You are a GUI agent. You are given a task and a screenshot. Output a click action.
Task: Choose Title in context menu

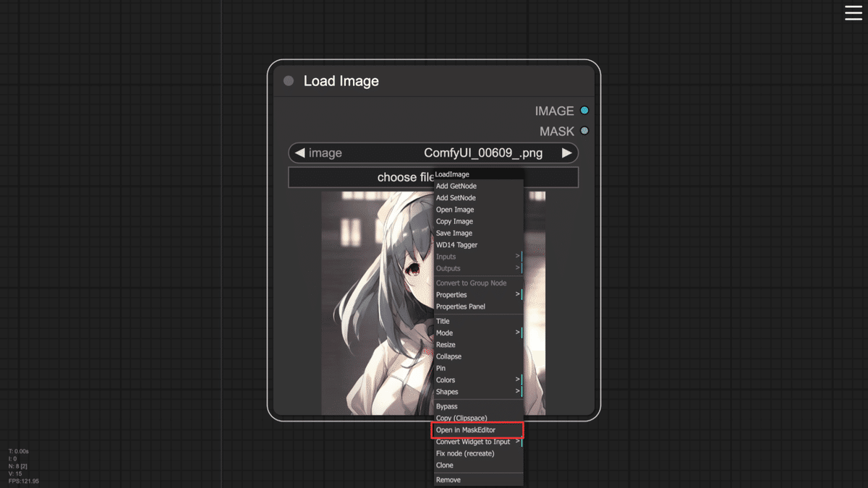click(x=478, y=321)
